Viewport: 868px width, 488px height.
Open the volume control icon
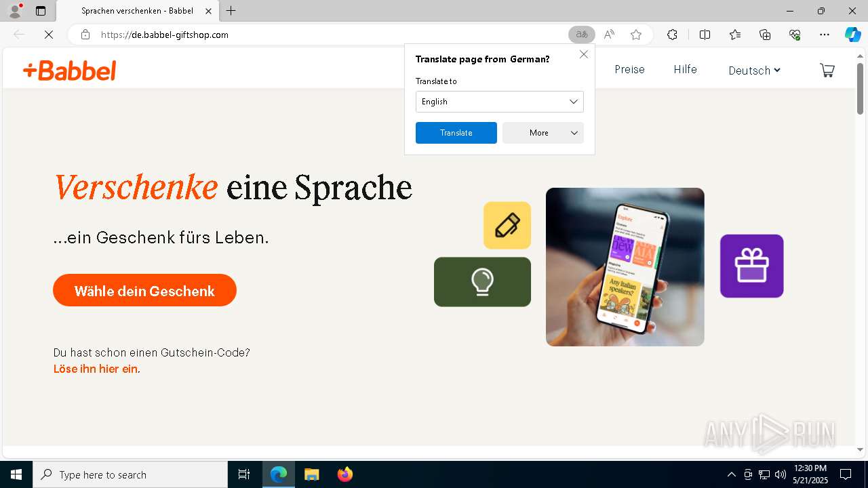pyautogui.click(x=781, y=474)
